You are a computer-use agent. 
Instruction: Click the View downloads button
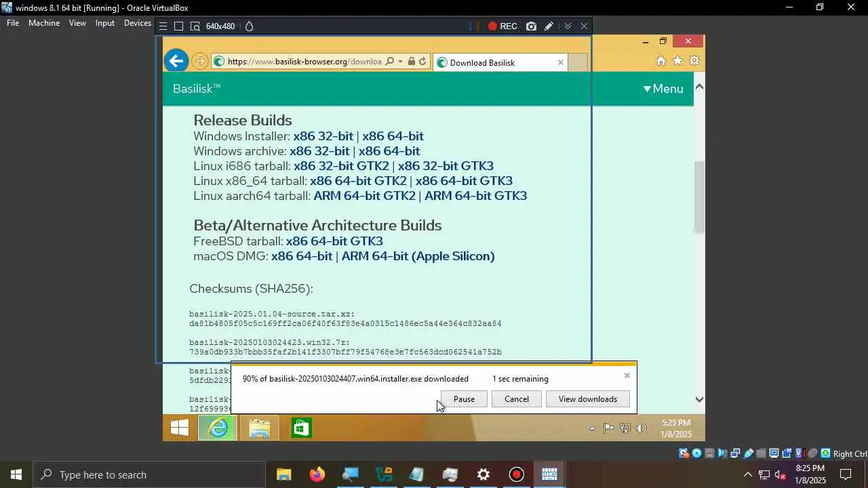point(588,399)
